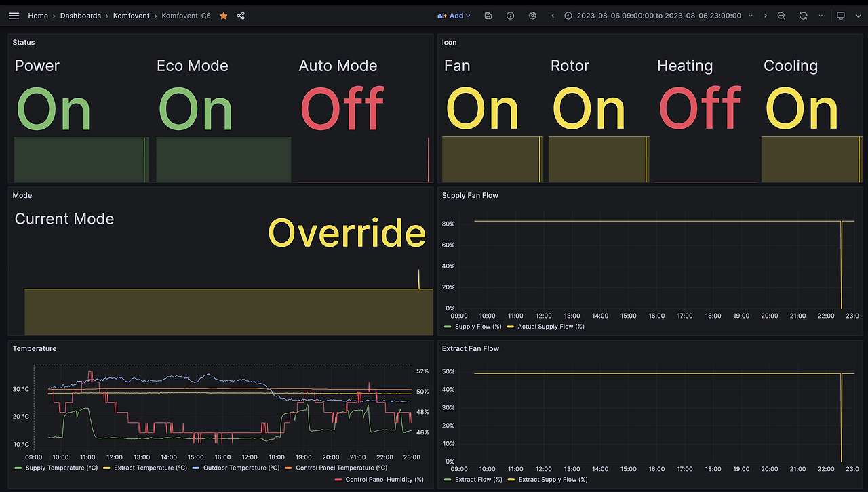Click the Eco Mode stat label
Screen dimensions: 868x492
pyautogui.click(x=193, y=66)
